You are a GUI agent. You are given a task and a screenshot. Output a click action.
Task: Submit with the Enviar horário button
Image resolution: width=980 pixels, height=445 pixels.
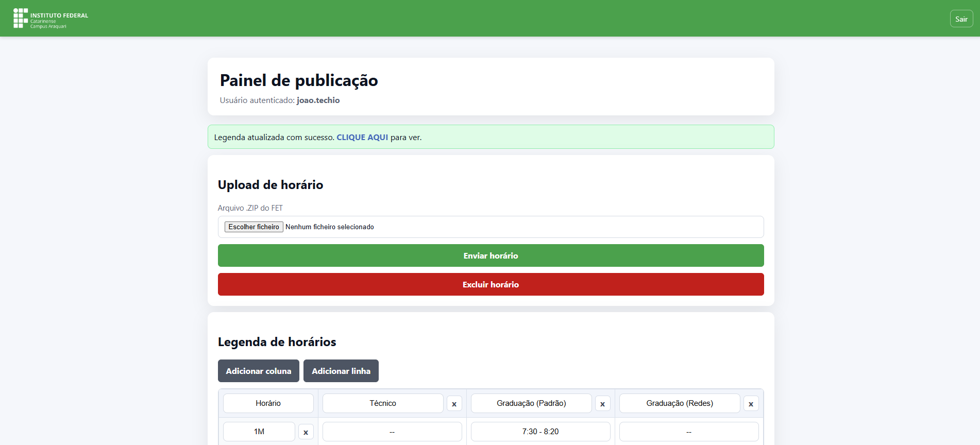pos(491,256)
